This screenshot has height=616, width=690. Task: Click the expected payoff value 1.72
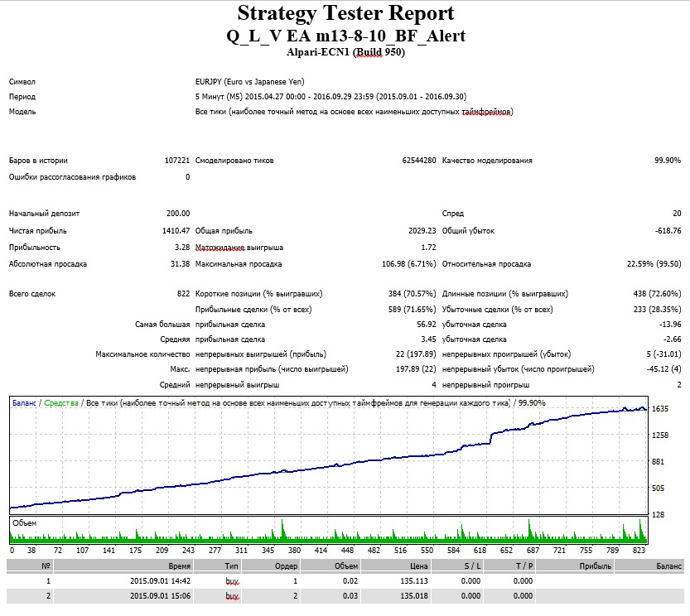(428, 248)
